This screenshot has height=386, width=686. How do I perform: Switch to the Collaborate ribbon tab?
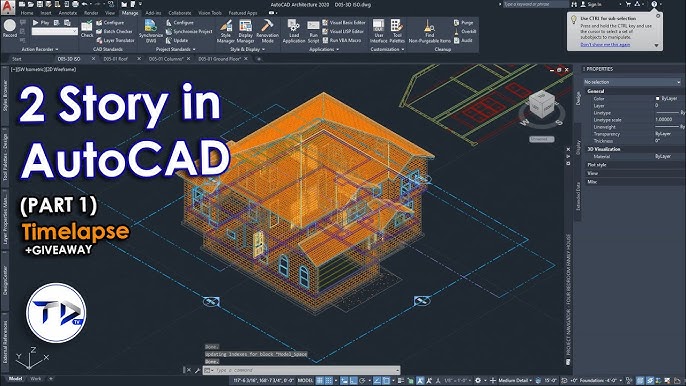(180, 13)
